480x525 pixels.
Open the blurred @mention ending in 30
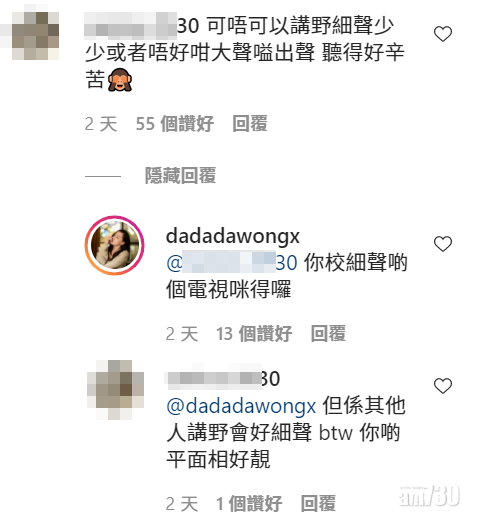point(232,262)
